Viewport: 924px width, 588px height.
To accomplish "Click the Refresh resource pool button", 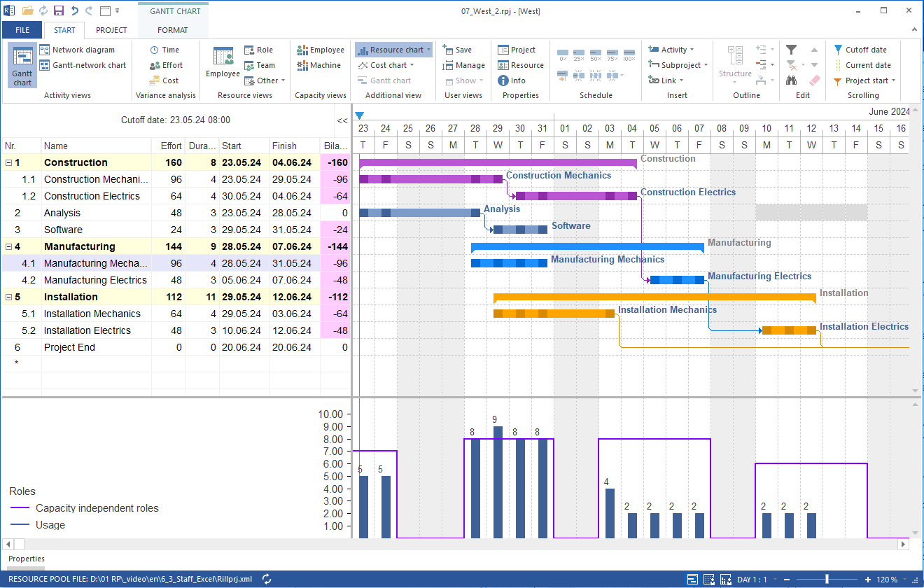I will coord(266,579).
